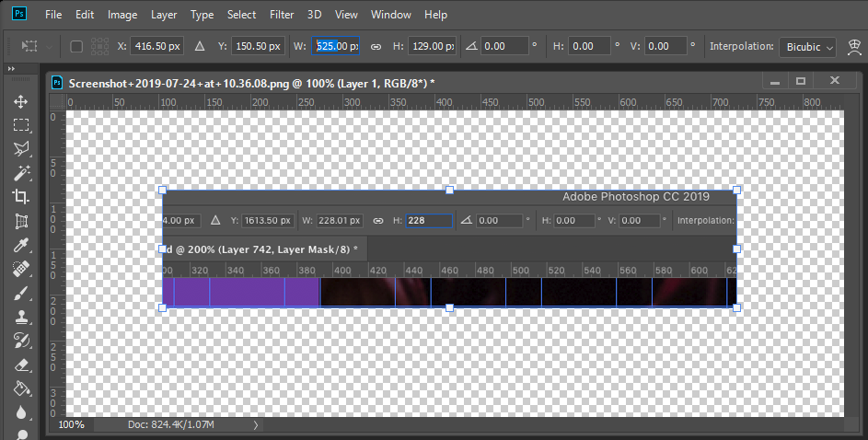Select the History Brush tool

point(21,341)
